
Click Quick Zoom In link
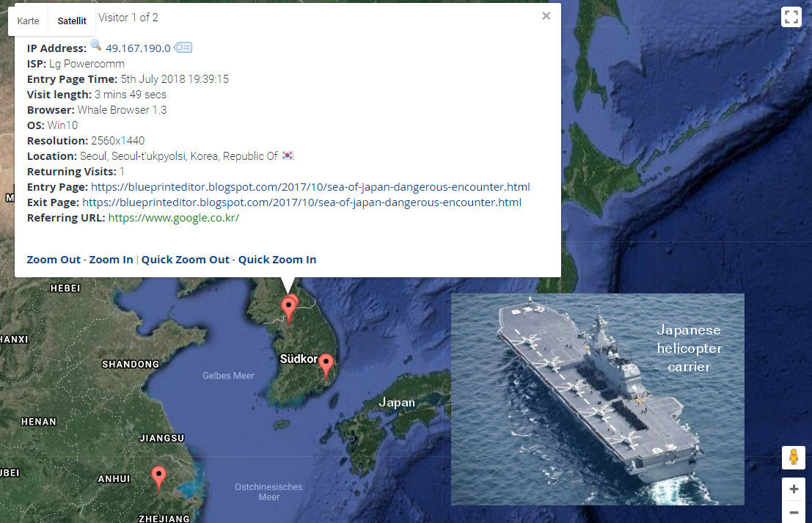coord(277,260)
